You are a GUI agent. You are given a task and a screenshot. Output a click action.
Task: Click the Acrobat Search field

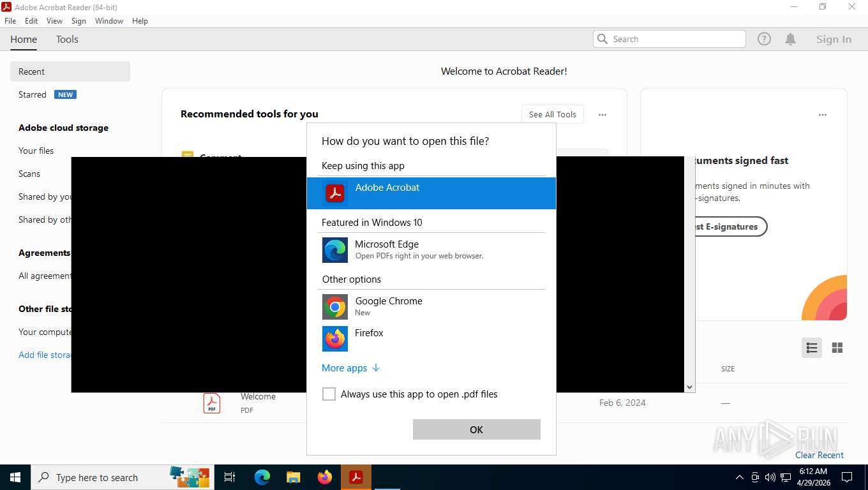(670, 39)
